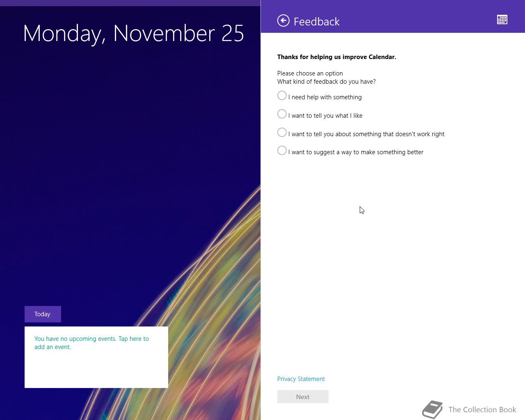Click 'Thanks for helping us improve Calendar.' text
This screenshot has width=525, height=420.
tap(337, 57)
